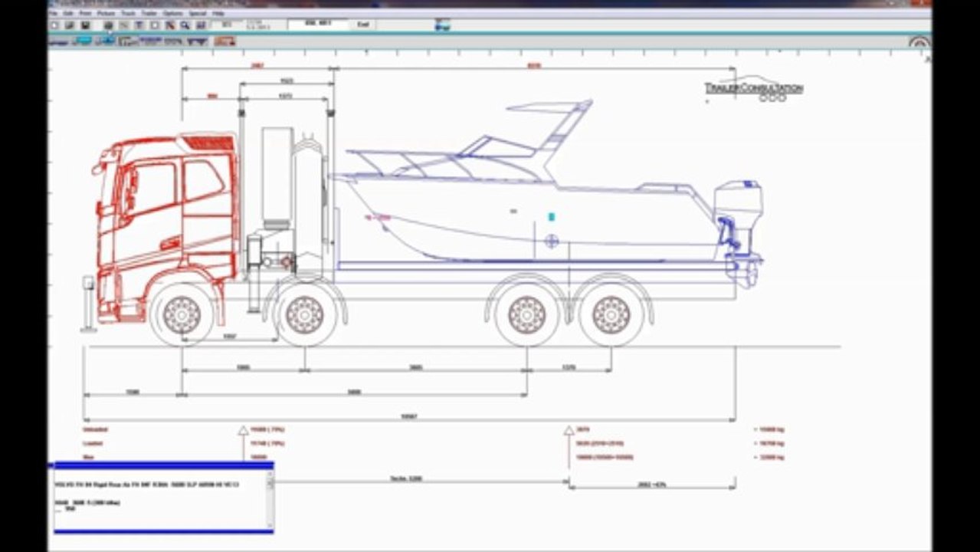
Task: Open the Options menu
Action: point(172,13)
